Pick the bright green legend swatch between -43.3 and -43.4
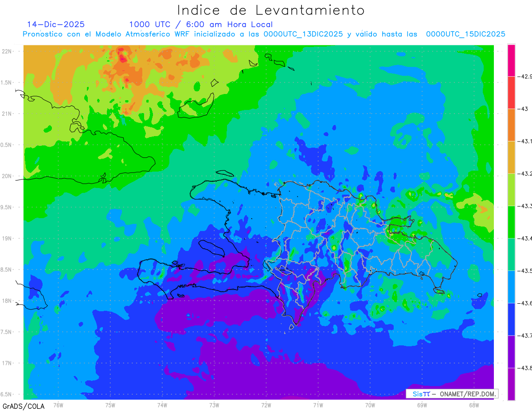This screenshot has height=411, width=532. 511,222
